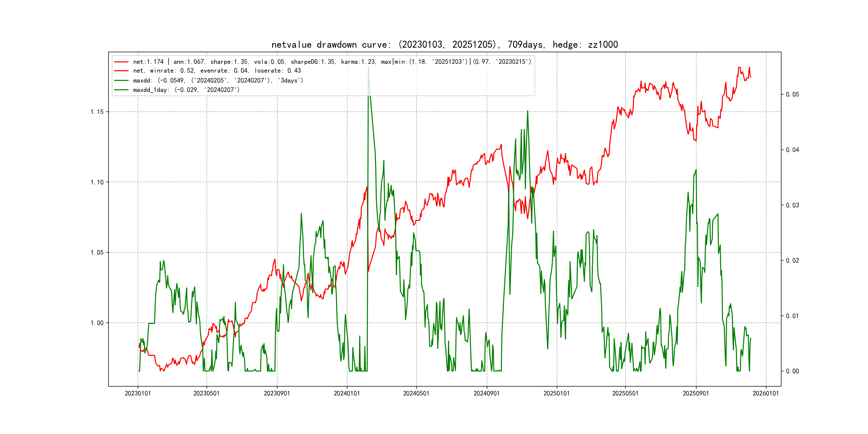868x434 pixels.
Task: Click the green maxdd_1day legend line swatch
Action: [121, 90]
